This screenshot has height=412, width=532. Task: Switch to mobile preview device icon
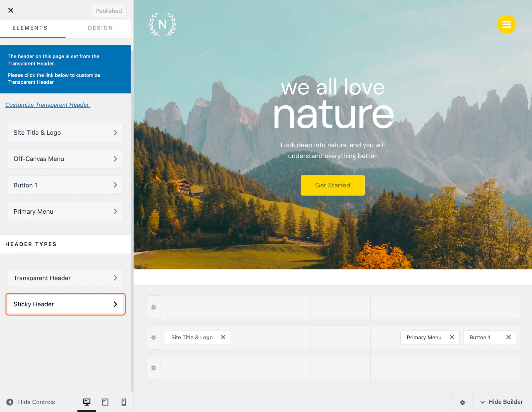click(124, 402)
